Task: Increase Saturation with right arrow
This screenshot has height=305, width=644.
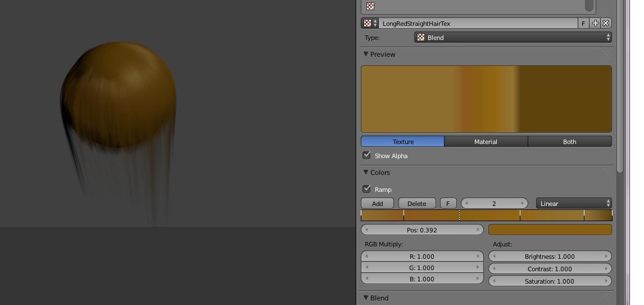Action: pos(606,281)
